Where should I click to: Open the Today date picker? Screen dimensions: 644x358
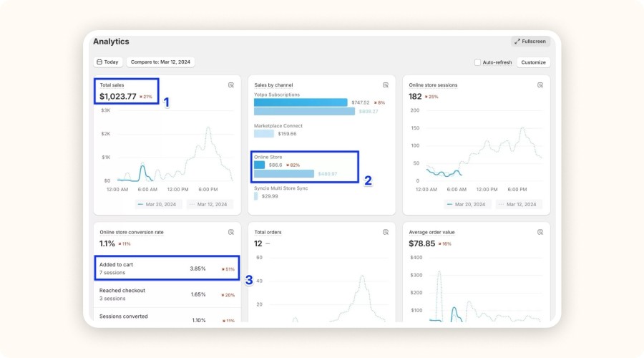(108, 62)
